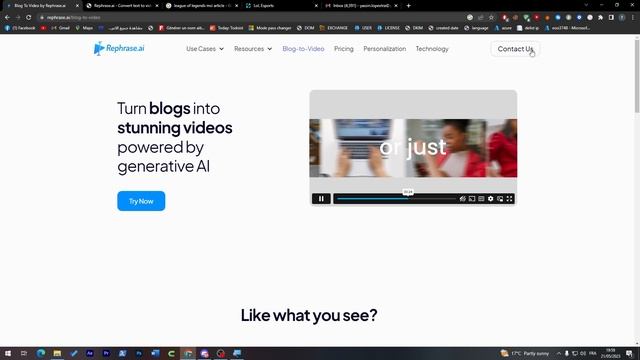Go back in browser history
This screenshot has width=640, height=360.
[x=7, y=18]
